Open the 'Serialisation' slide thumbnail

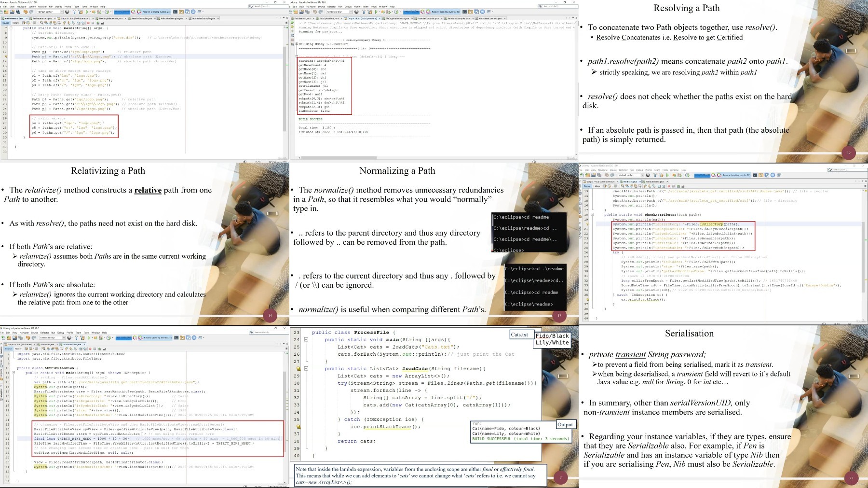[723, 406]
